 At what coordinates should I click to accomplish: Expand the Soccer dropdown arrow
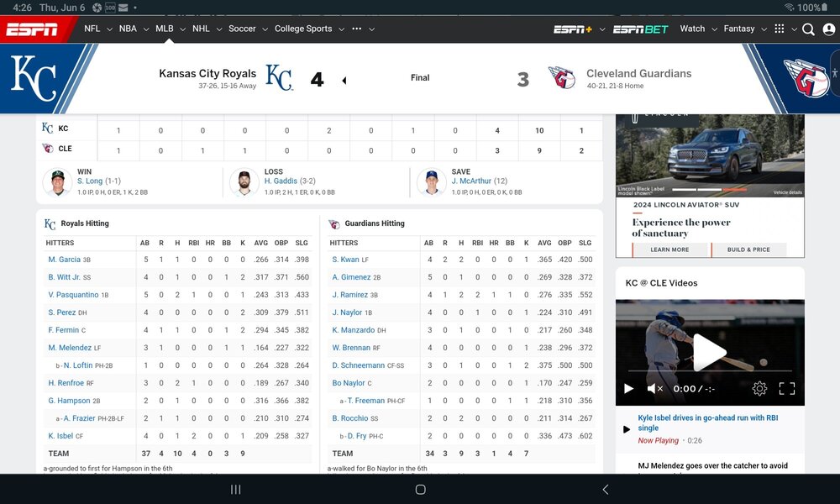click(265, 29)
